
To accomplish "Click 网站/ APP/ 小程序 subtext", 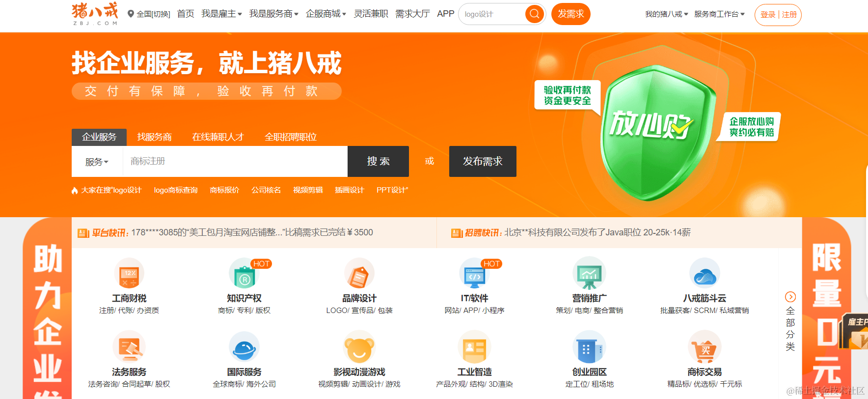I will [x=474, y=311].
